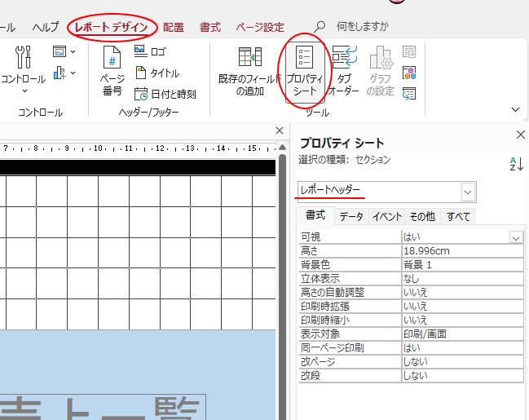
Task: Select the その他 property sheet tab
Action: (x=422, y=216)
